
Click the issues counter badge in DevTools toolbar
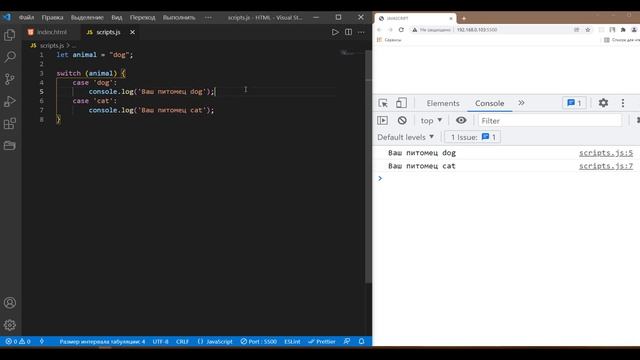(574, 103)
